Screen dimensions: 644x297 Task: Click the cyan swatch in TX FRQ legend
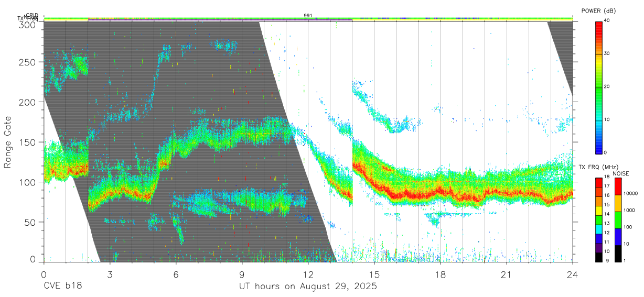[x=598, y=229]
